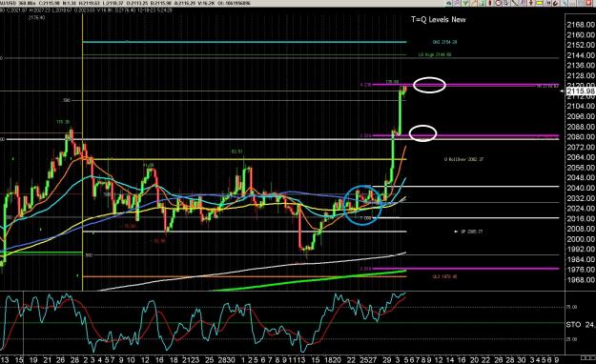Image resolution: width=596 pixels, height=364 pixels.
Task: Click the eye icon in the top toolbar
Action: point(448,3)
